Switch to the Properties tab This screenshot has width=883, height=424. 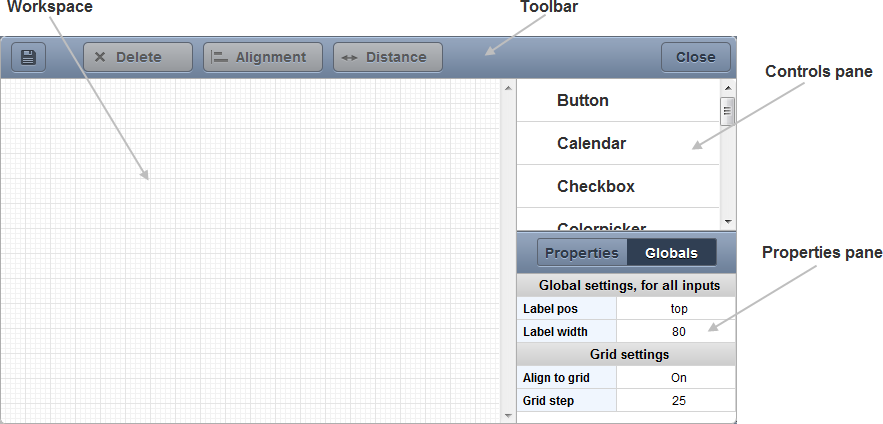coord(582,253)
